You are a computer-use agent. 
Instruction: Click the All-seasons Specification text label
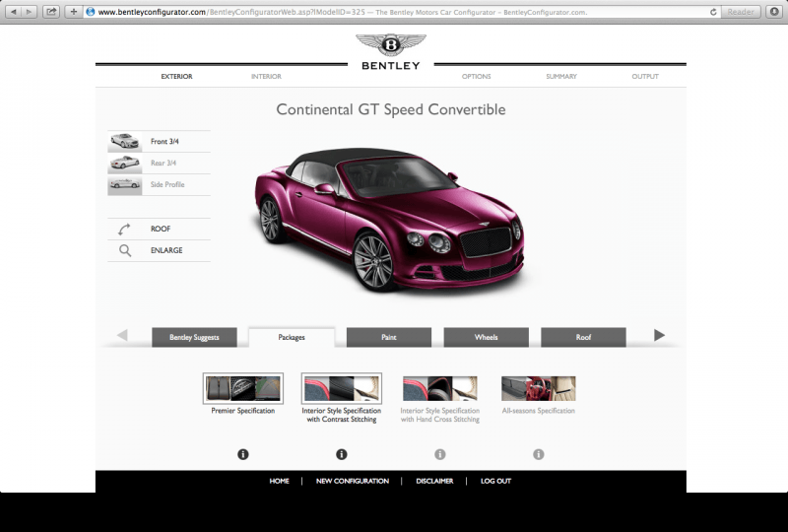539,411
